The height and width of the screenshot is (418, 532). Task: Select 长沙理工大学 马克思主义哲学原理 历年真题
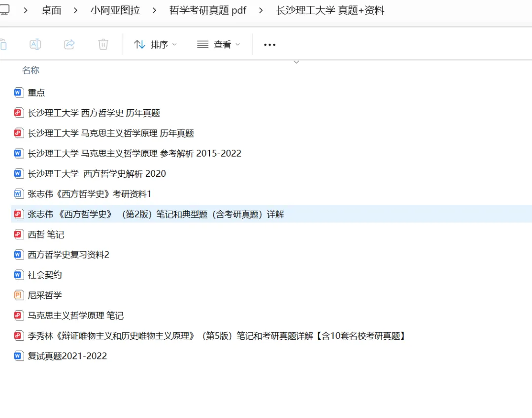point(111,133)
